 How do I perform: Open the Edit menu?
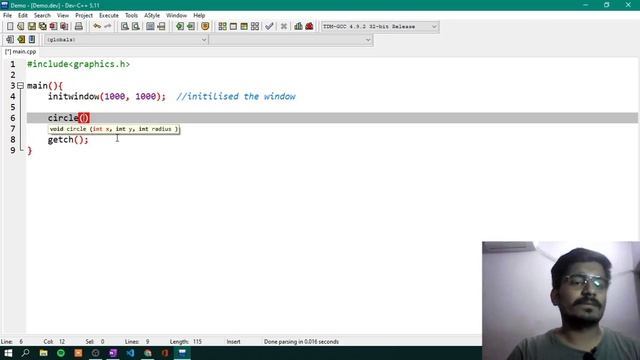(x=22, y=15)
